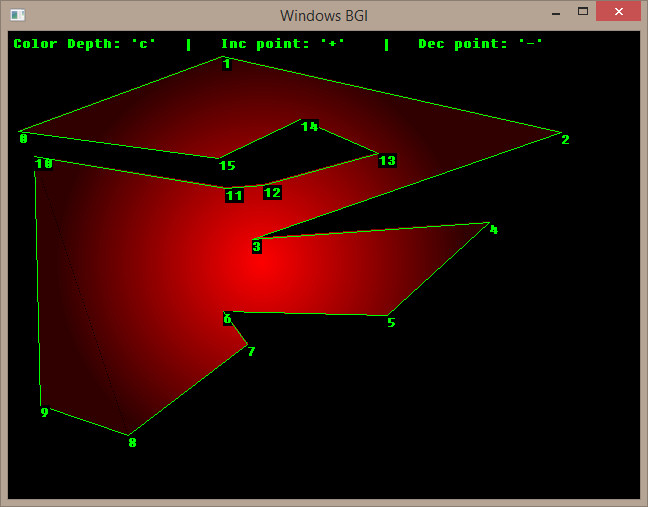Click the vertex labeled 10
The image size is (648, 507).
43,163
